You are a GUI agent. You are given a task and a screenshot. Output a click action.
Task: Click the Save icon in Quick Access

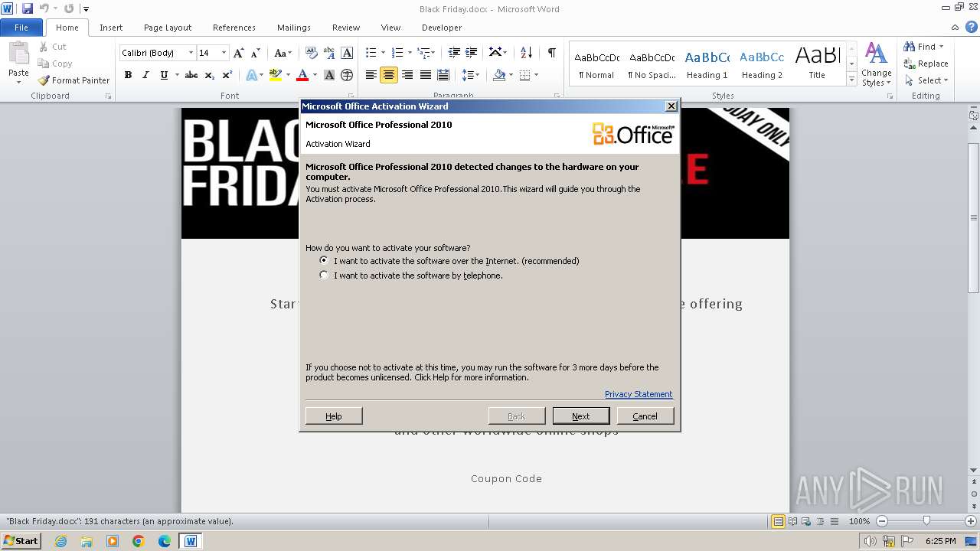coord(28,8)
